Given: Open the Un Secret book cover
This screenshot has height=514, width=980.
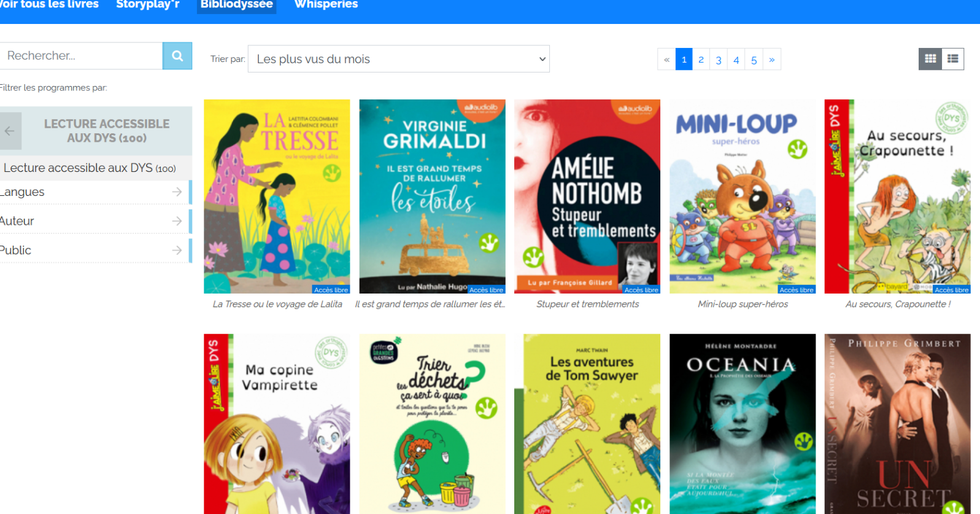Looking at the screenshot, I should point(898,424).
